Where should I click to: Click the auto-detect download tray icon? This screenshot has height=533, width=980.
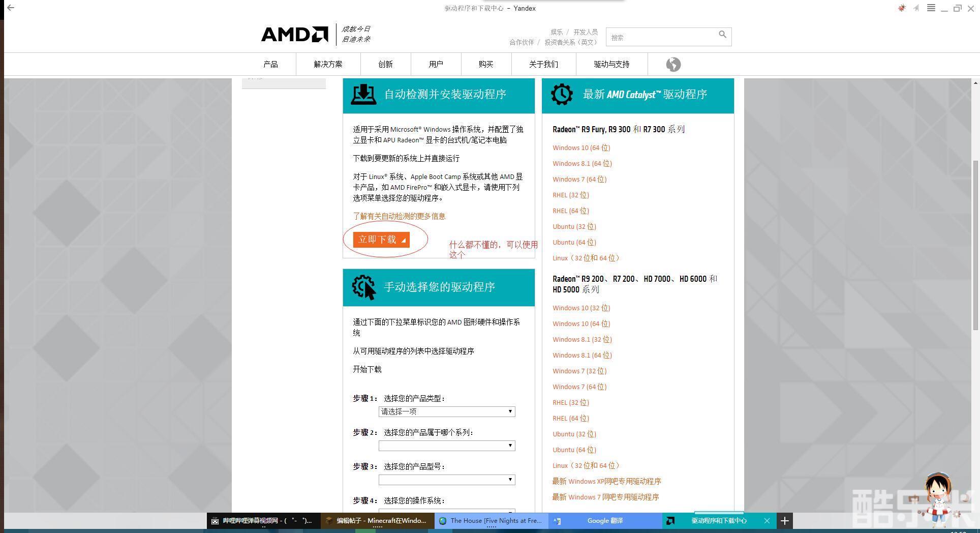click(x=363, y=94)
